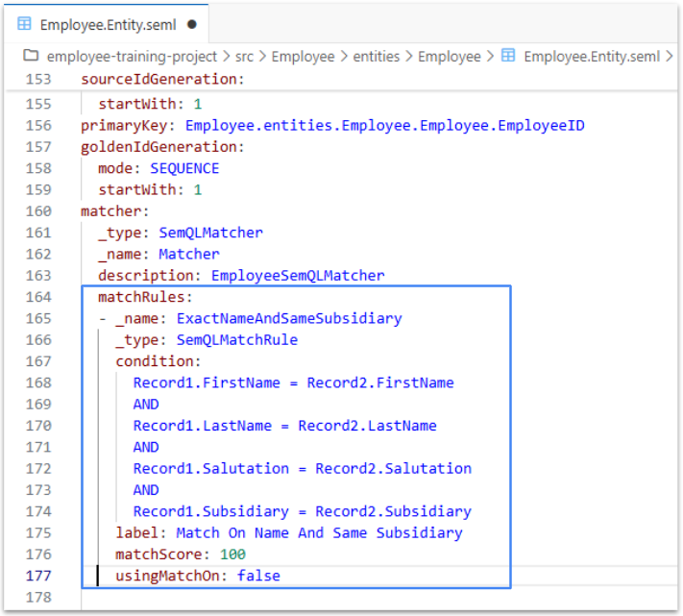The width and height of the screenshot is (683, 616).
Task: Click the matchScore value 100
Action: coord(232,554)
